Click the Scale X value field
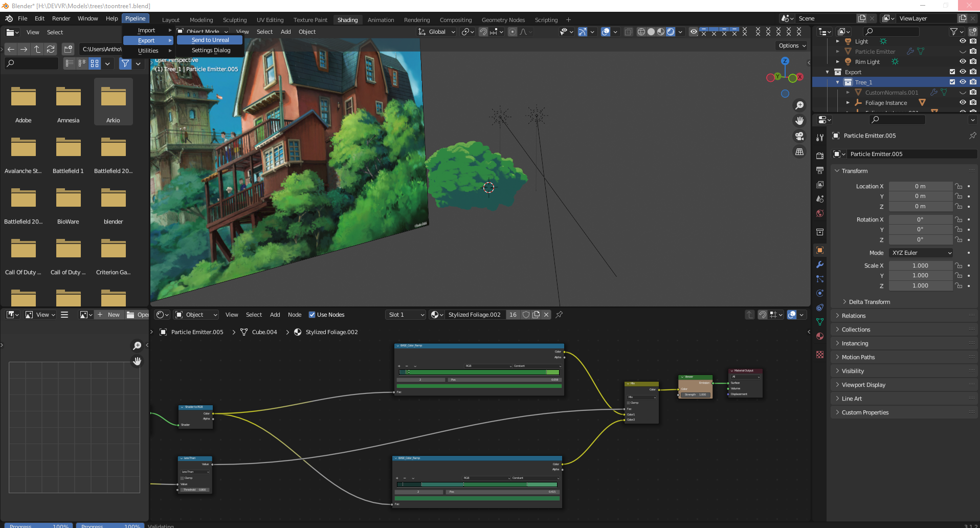 point(920,266)
